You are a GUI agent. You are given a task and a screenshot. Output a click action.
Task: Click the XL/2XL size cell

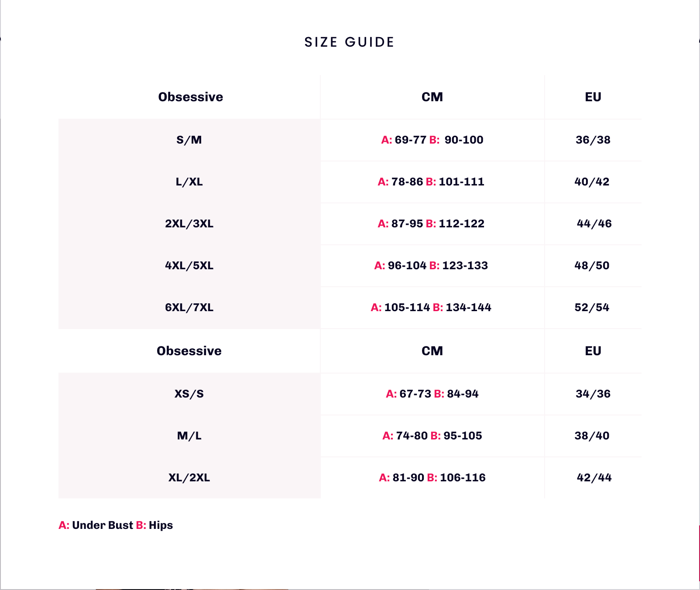[x=189, y=478]
